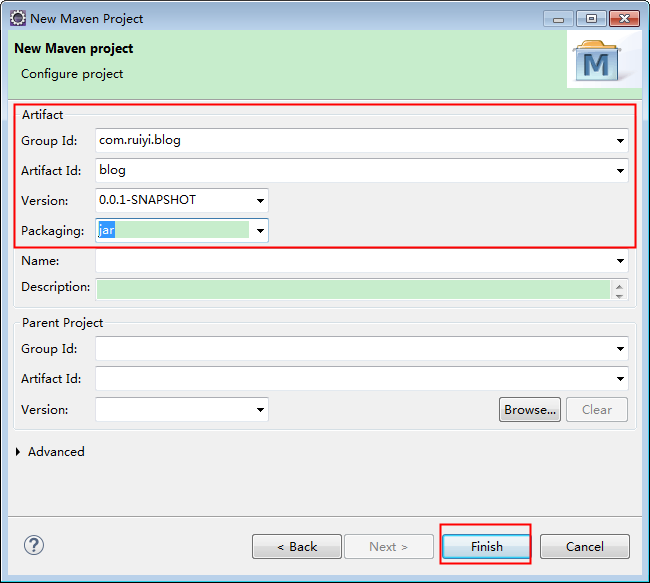Click the Maven M wizard icon

point(597,61)
